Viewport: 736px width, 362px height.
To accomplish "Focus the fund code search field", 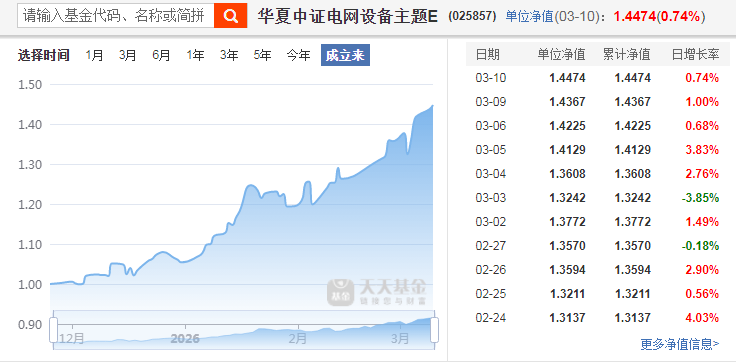I will click(116, 16).
